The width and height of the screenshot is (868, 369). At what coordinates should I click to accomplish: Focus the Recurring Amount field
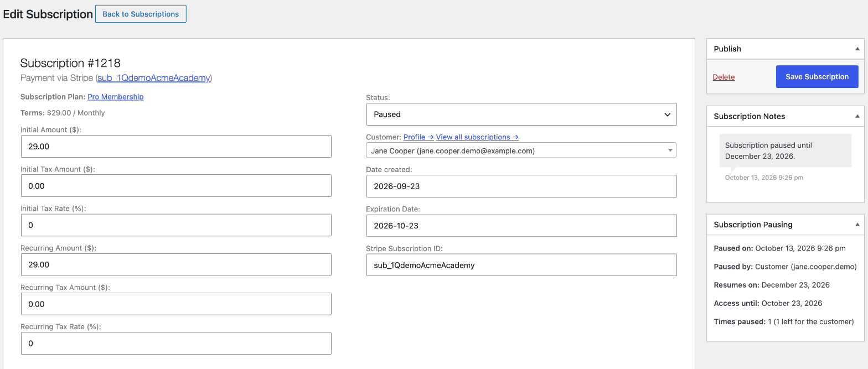(x=176, y=264)
